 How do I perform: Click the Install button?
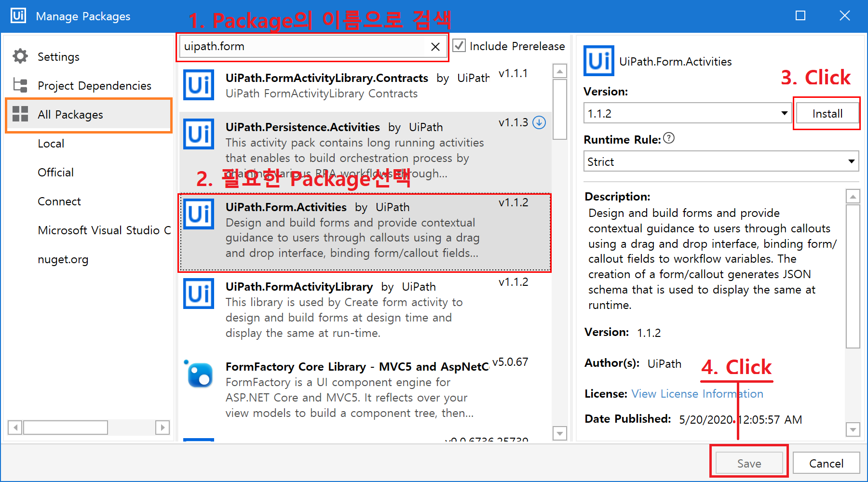pyautogui.click(x=827, y=114)
